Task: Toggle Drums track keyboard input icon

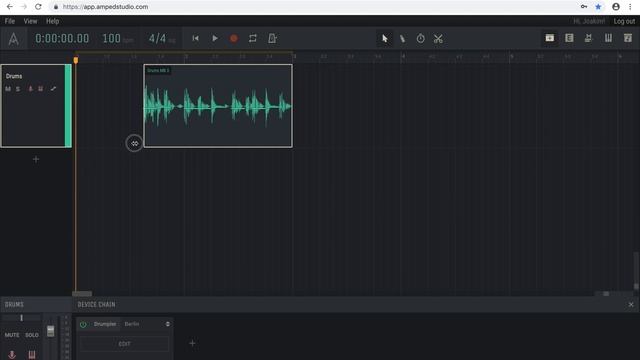Action: pos(40,89)
